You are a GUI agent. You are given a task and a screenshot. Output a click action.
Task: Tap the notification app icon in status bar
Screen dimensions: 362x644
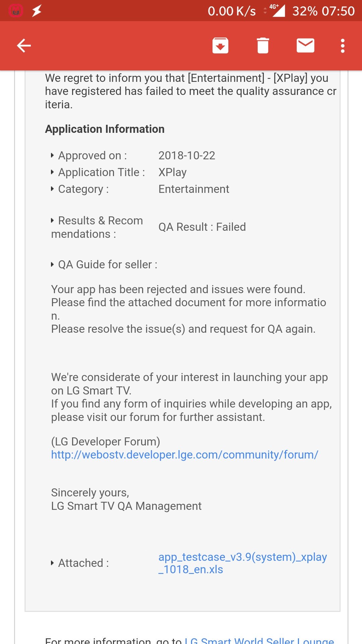coord(16,11)
